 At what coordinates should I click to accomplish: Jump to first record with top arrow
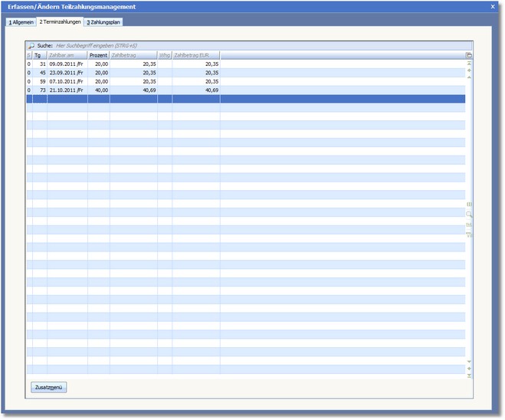[x=469, y=64]
